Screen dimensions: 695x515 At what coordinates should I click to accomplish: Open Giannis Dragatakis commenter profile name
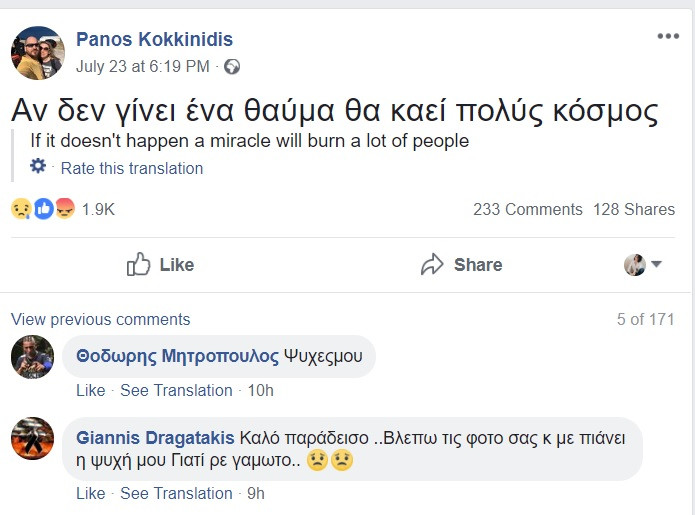pyautogui.click(x=155, y=438)
